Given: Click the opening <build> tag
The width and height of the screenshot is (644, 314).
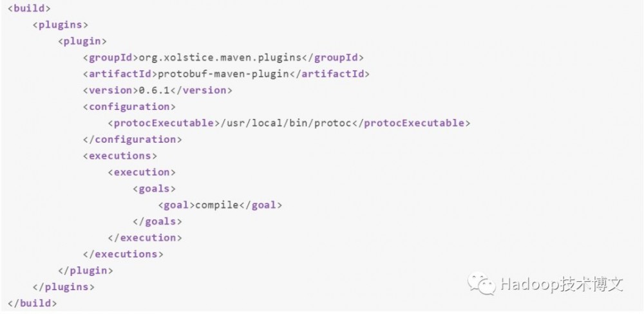Looking at the screenshot, I should [x=29, y=9].
